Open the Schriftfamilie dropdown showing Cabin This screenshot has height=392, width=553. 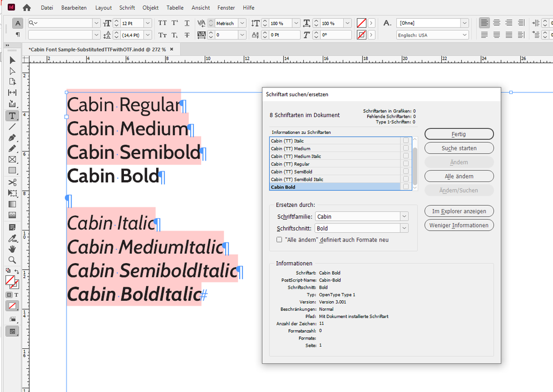404,216
